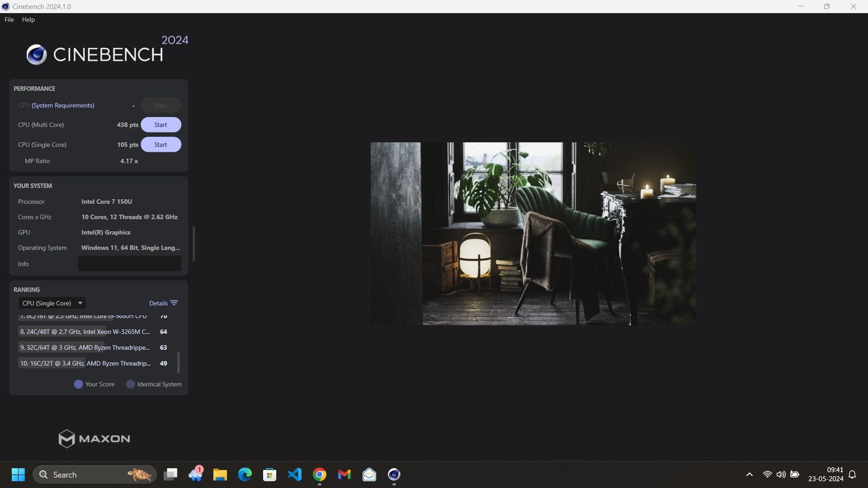Click the Details filter lines icon

[174, 303]
